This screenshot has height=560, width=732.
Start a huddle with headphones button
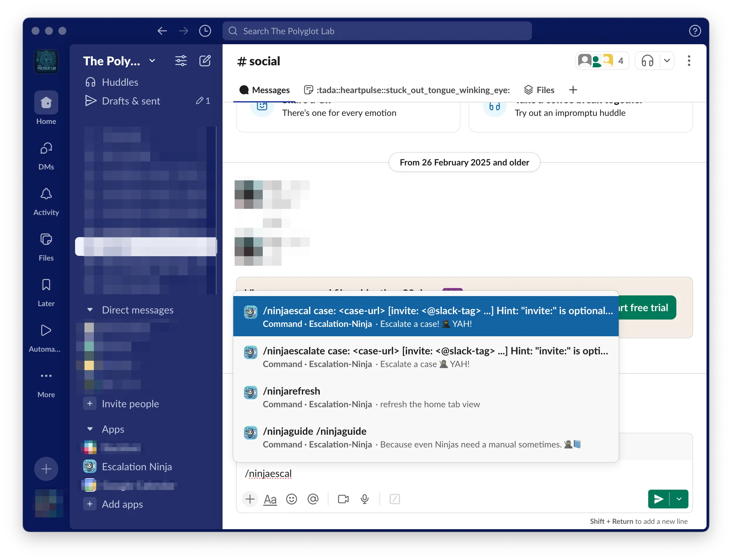click(648, 61)
